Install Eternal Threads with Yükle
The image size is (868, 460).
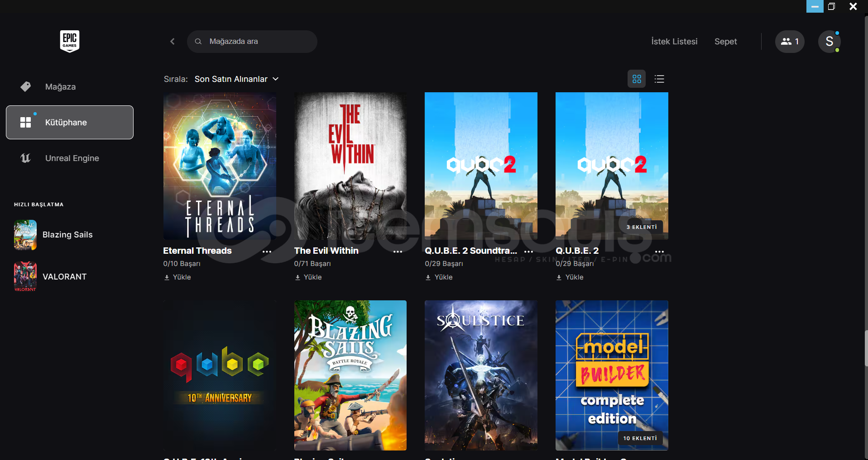pyautogui.click(x=177, y=277)
